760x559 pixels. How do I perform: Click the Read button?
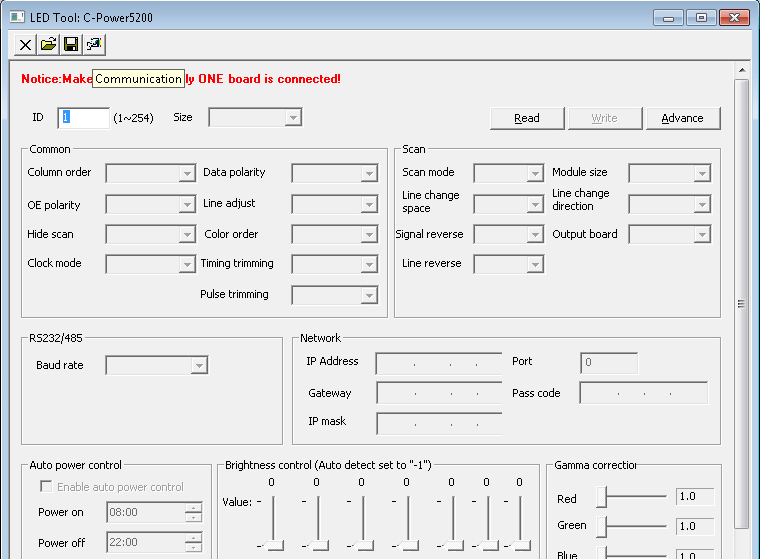click(x=527, y=118)
